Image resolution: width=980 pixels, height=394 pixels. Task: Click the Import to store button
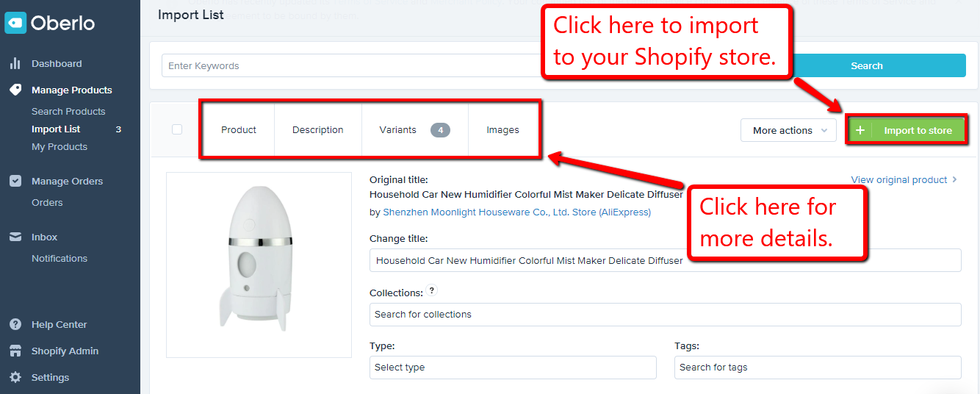pyautogui.click(x=906, y=130)
